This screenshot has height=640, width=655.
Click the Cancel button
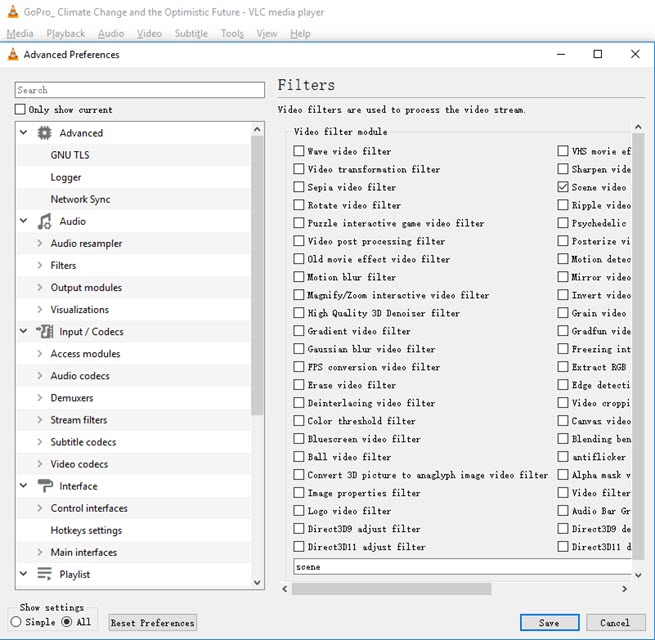615,623
